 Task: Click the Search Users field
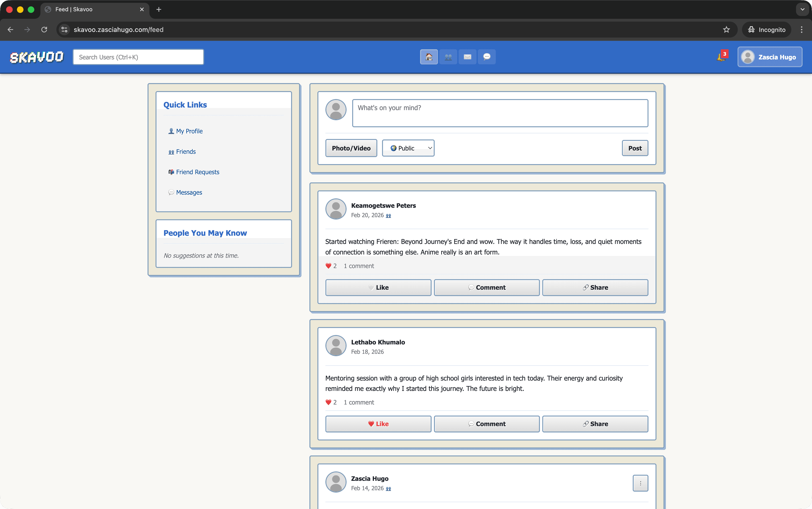pos(138,57)
